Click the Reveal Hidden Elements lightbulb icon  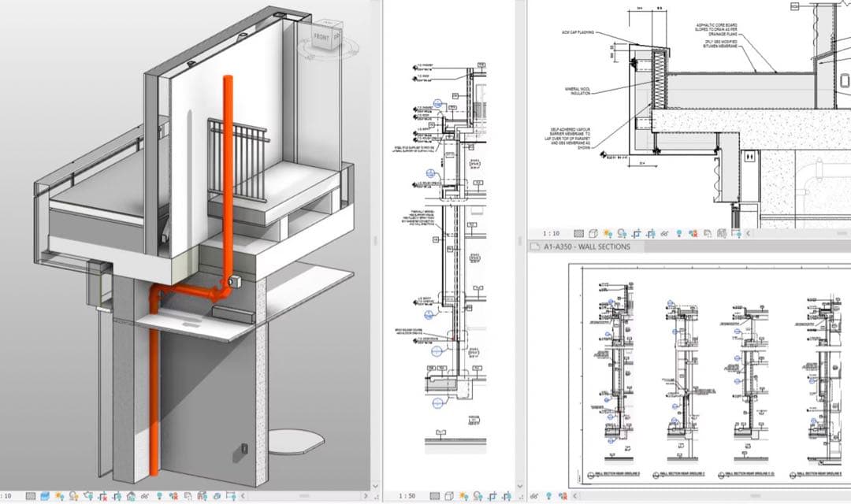click(x=159, y=498)
